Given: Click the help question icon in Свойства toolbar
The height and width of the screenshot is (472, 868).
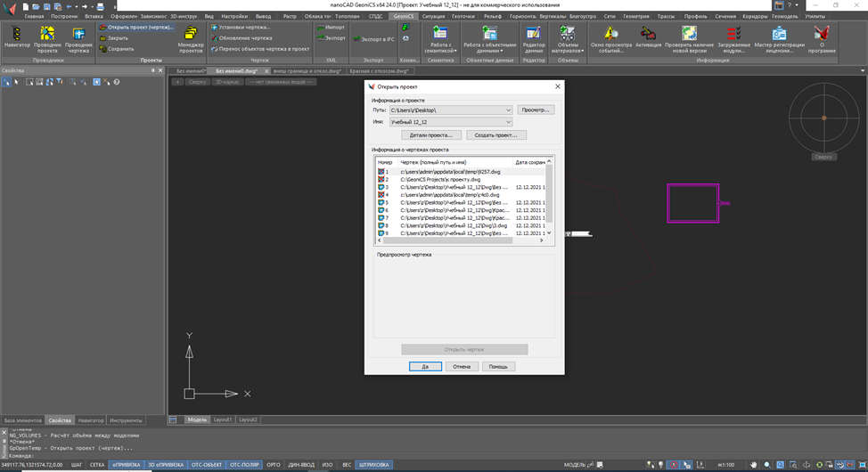Looking at the screenshot, I should pos(116,82).
